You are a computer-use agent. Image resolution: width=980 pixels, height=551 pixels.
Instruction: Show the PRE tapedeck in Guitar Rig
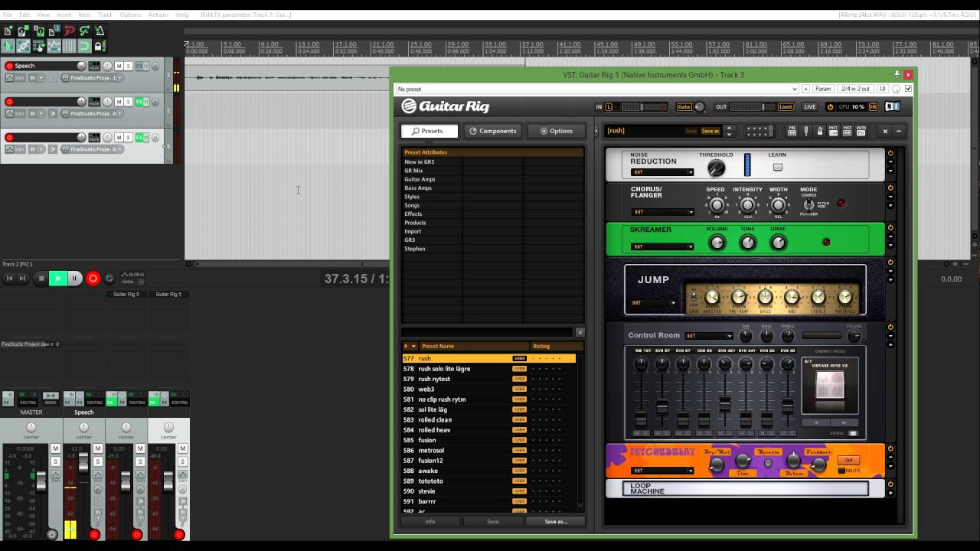coord(792,131)
